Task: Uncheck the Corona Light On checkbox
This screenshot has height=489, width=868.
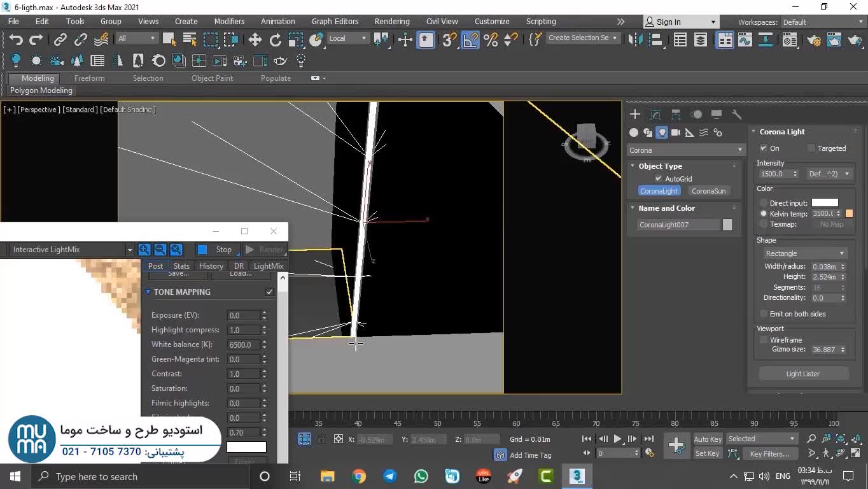Action: click(764, 148)
